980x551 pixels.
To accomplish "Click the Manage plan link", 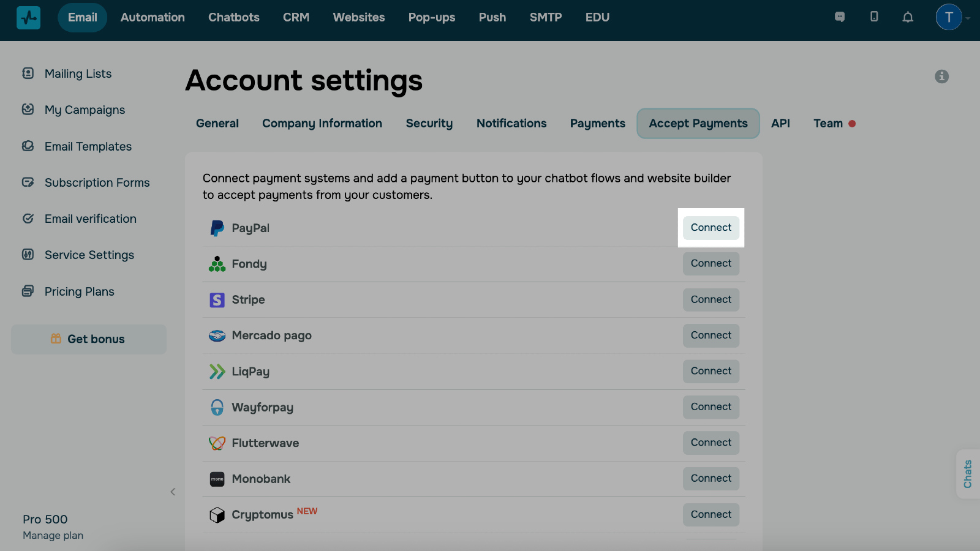I will 53,536.
